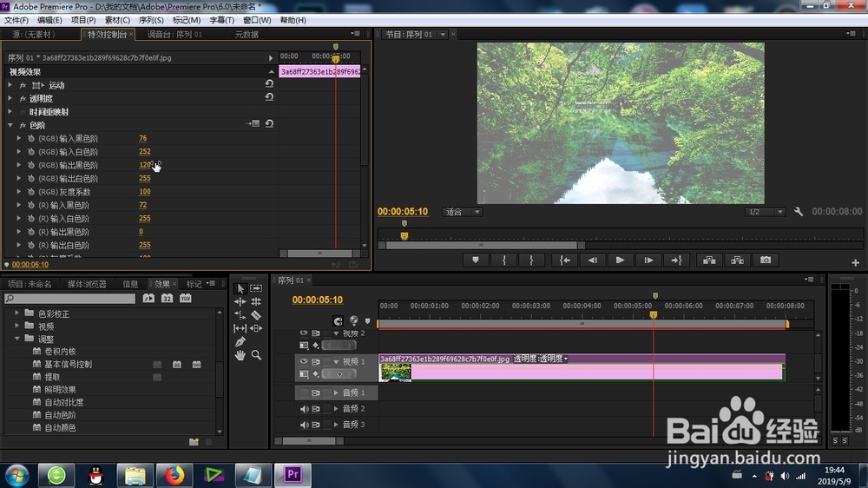Click the effects search field
The width and height of the screenshot is (868, 488).
[70, 299]
